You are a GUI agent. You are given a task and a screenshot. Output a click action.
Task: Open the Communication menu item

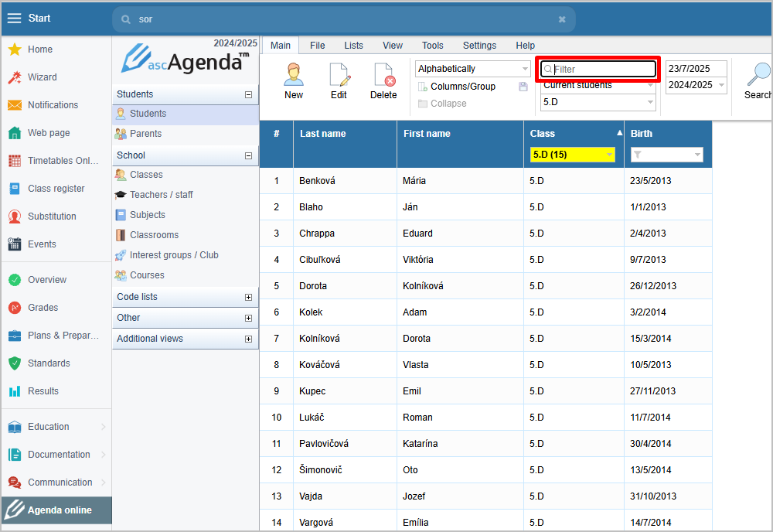tap(56, 483)
